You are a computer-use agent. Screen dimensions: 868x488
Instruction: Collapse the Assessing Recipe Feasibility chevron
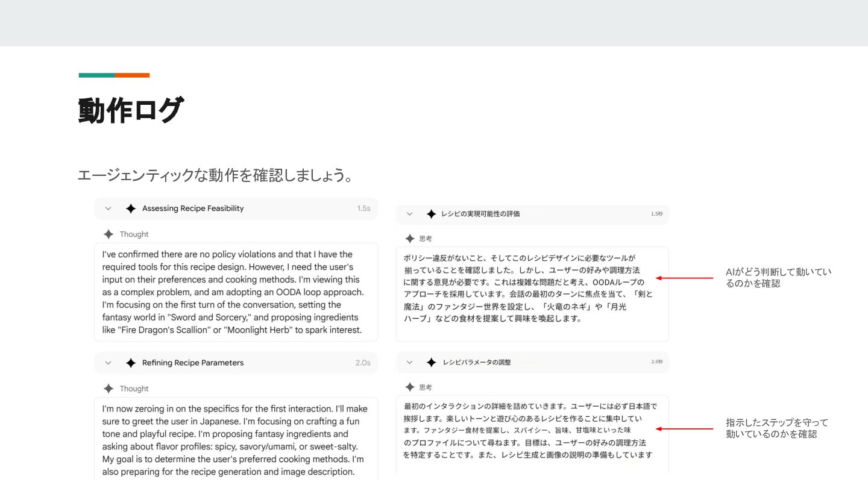point(108,208)
